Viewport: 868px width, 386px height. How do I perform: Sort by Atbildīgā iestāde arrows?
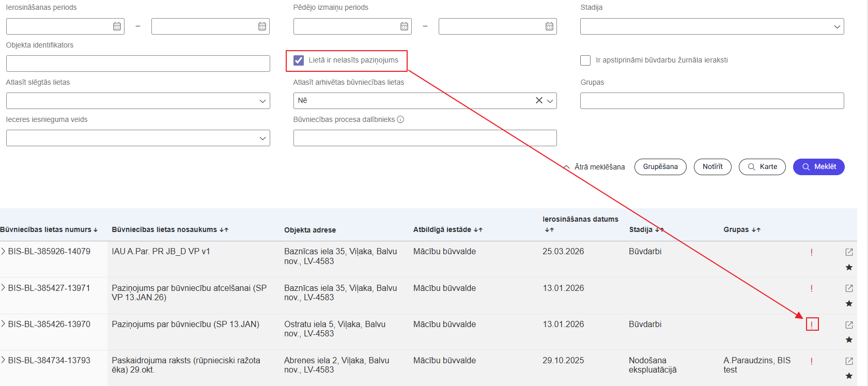478,230
